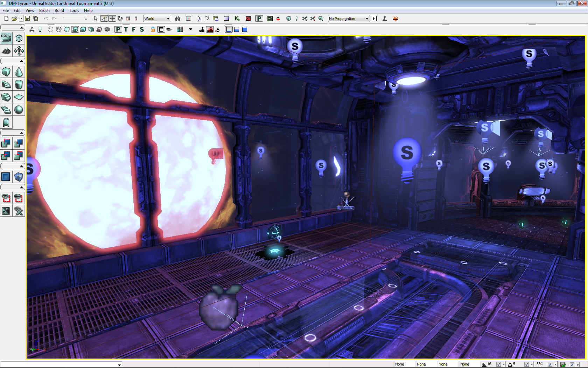Open the Brush menu
Image resolution: width=588 pixels, height=368 pixels.
44,11
